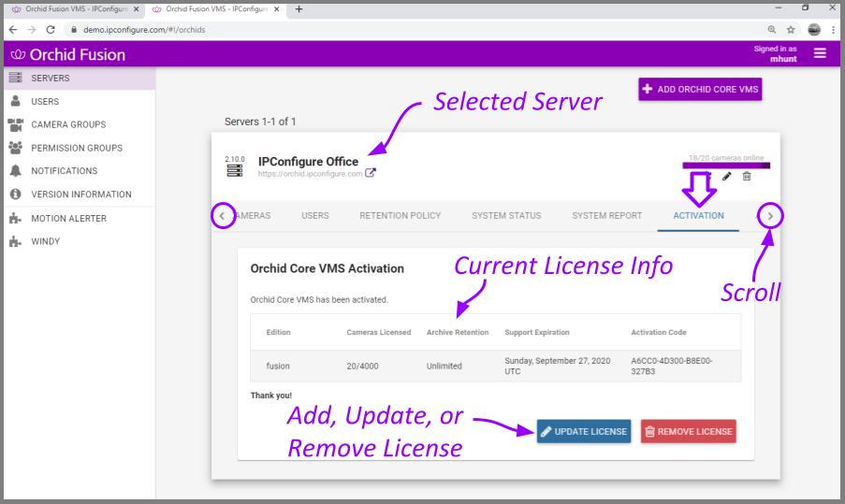Open Windy in the sidebar

click(80, 241)
